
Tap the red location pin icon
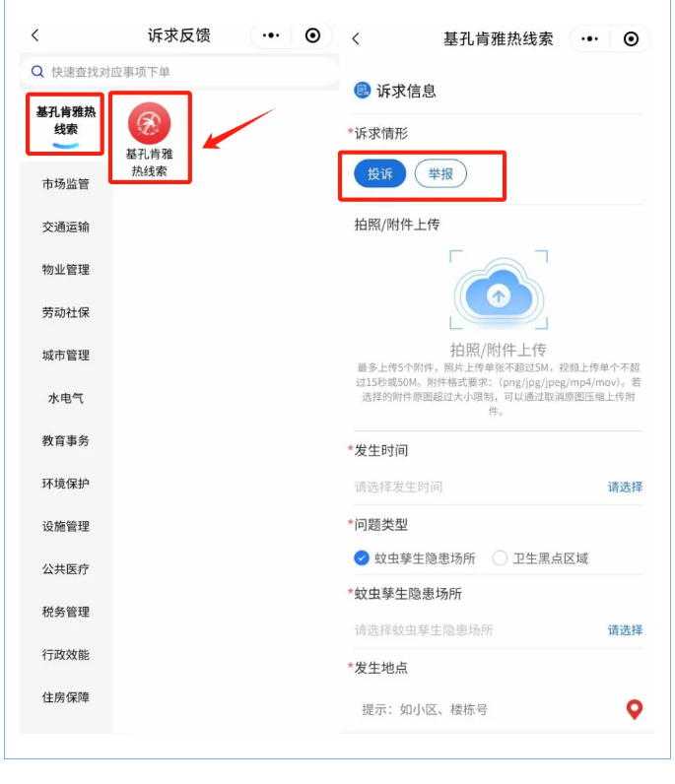[635, 709]
